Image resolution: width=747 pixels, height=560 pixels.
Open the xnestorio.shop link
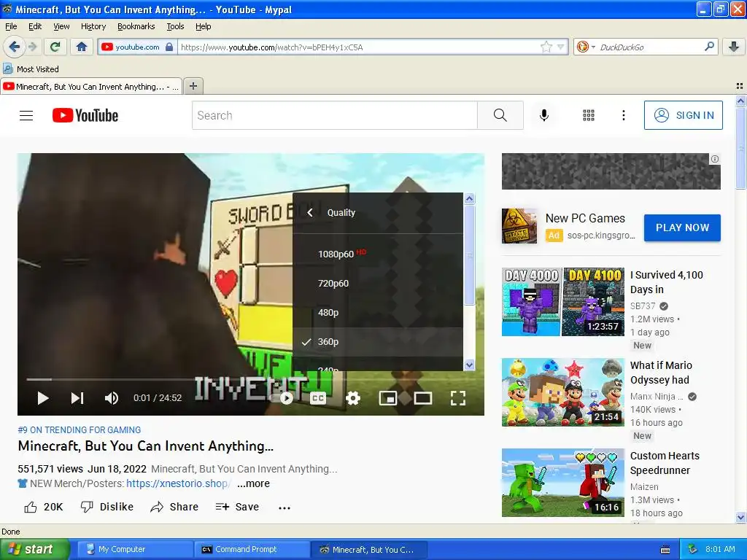pos(178,483)
